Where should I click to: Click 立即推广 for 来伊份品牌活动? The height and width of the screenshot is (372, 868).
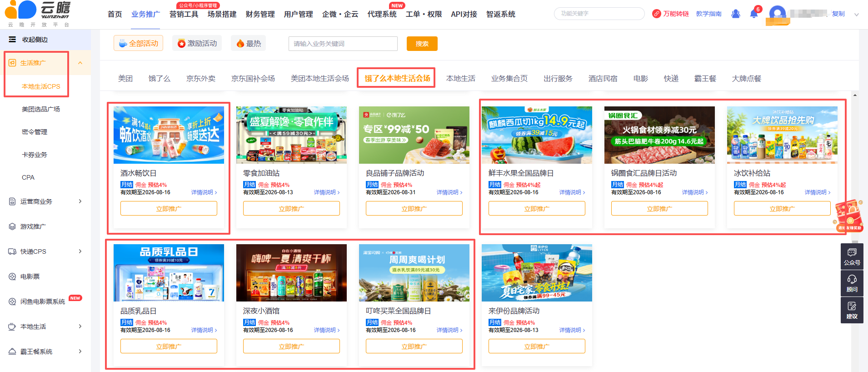[537, 346]
